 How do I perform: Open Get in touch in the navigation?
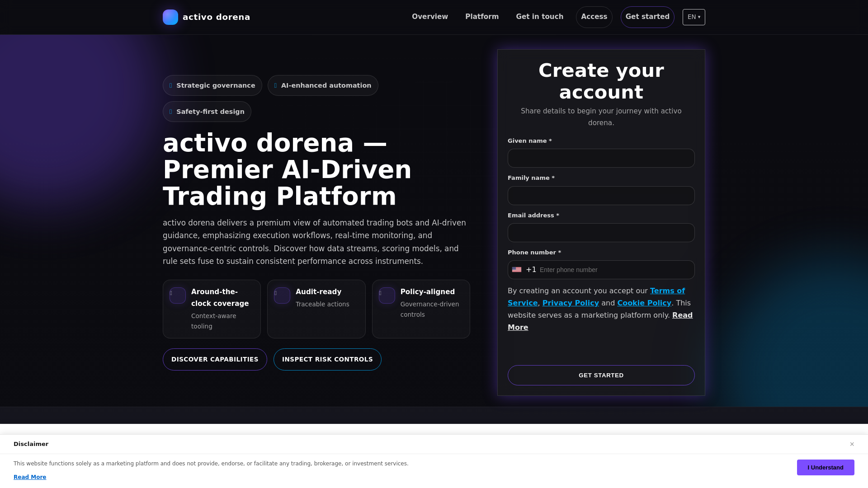coord(540,17)
